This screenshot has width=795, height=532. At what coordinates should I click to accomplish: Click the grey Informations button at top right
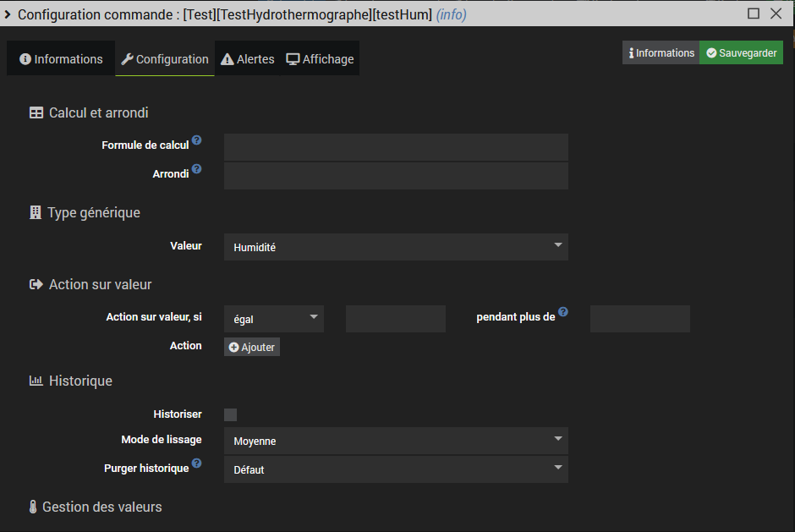(x=661, y=53)
